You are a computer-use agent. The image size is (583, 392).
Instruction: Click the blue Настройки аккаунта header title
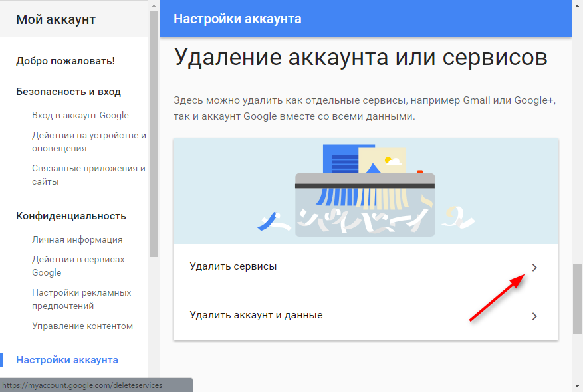(237, 19)
